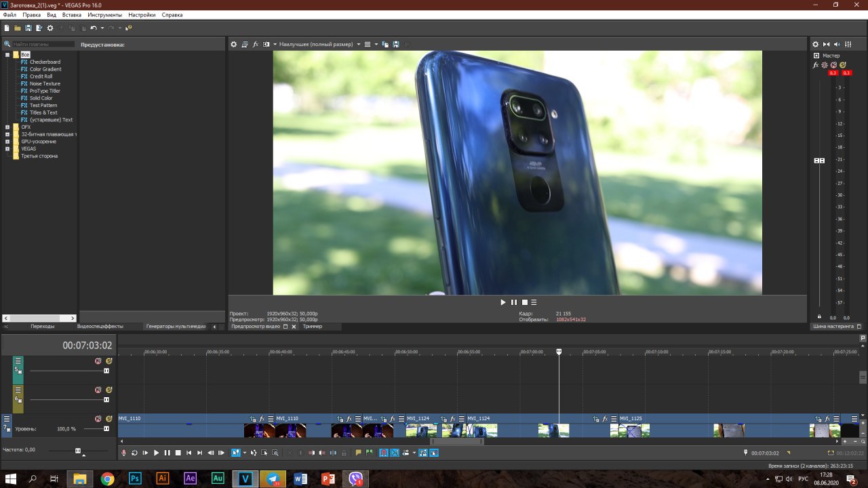
Task: Toggle the master fader lock icon
Action: (819, 317)
